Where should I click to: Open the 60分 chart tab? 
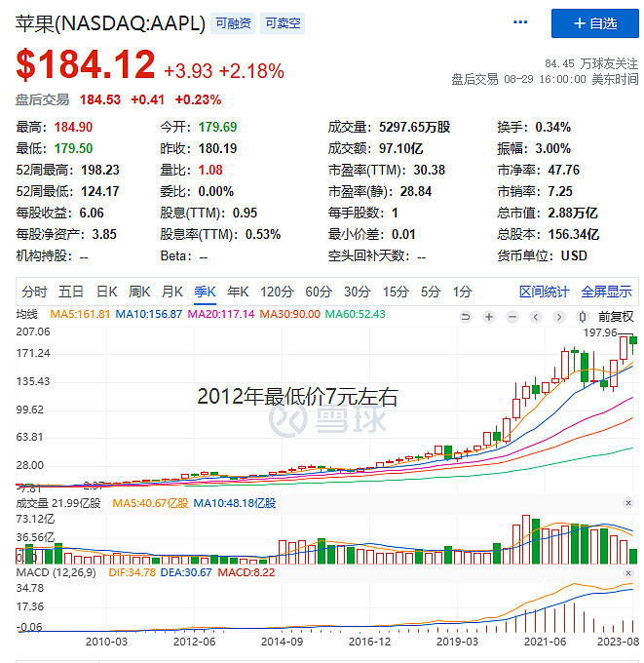pos(319,292)
